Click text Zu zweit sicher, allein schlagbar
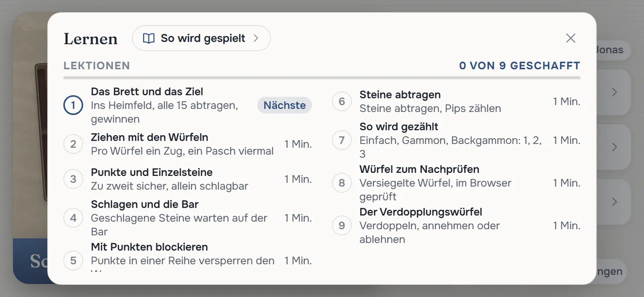Image resolution: width=644 pixels, height=297 pixels. coord(170,186)
